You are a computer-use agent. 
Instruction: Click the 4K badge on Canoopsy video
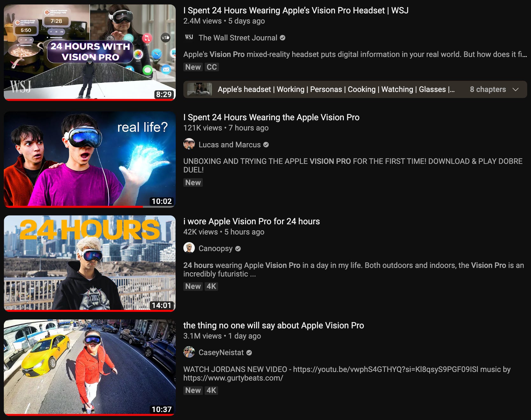click(x=211, y=286)
